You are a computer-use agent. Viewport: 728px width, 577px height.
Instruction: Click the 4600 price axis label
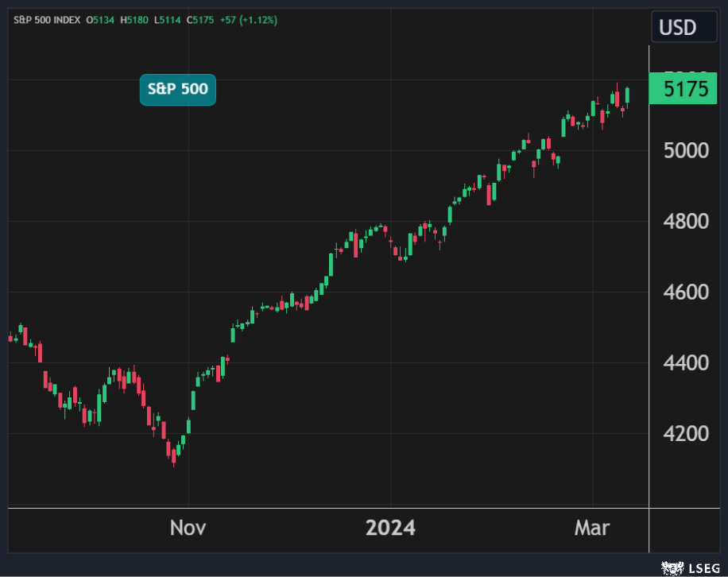685,292
